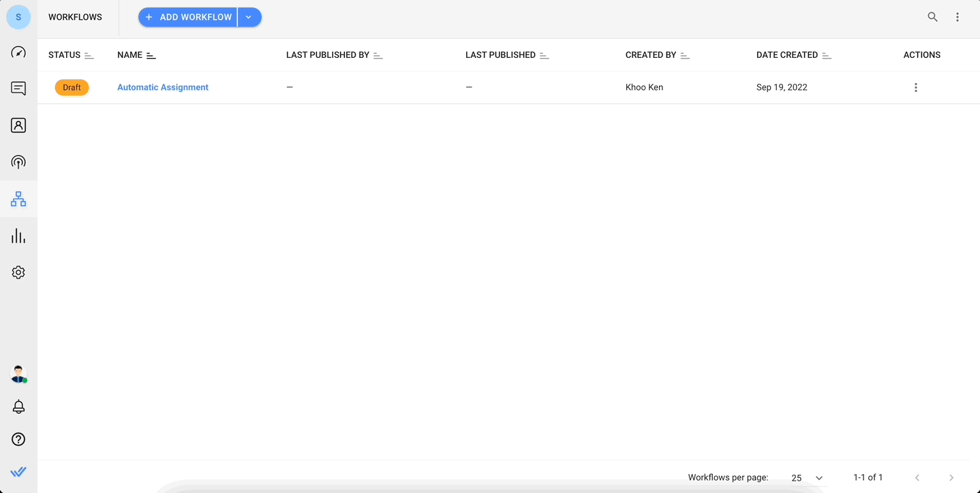
Task: Click the Add Workflow button
Action: click(x=188, y=17)
